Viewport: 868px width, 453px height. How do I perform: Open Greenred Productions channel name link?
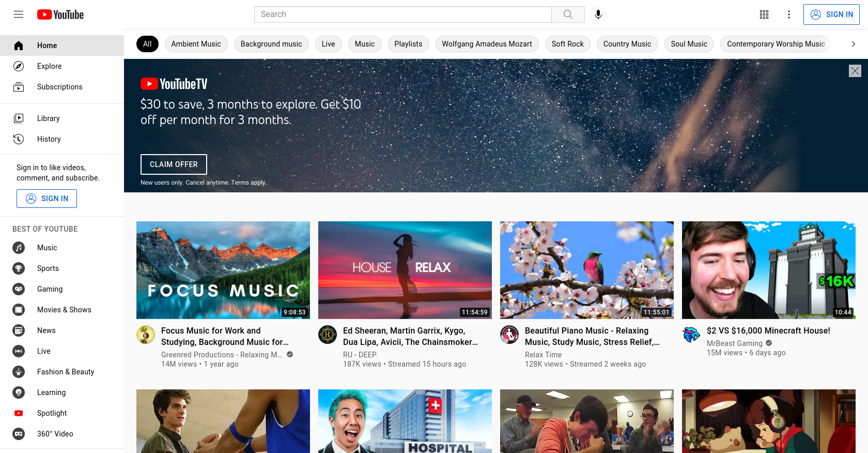point(222,355)
